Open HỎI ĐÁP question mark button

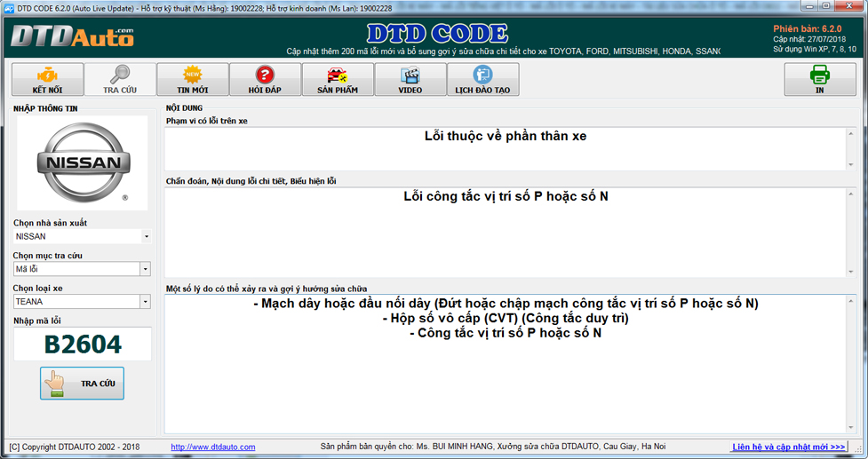coord(265,80)
